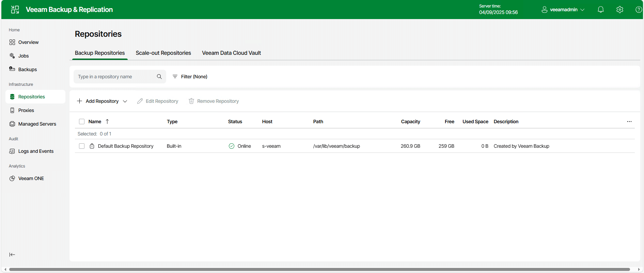644x273 pixels.
Task: Switch to the Veeam Data Cloud Vault tab
Action: [231, 53]
